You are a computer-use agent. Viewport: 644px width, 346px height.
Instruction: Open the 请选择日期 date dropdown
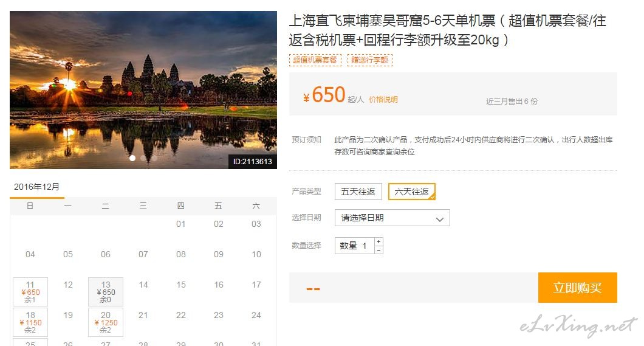(x=392, y=218)
